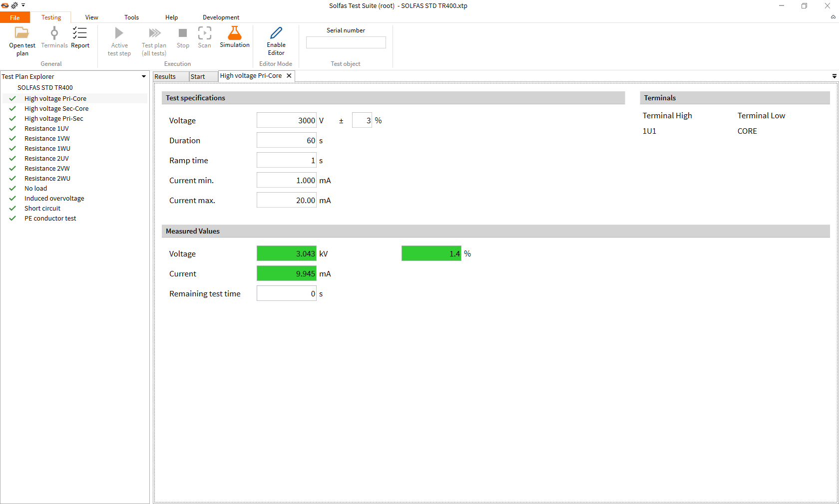Viewport: 839px width, 504px height.
Task: Click the Terminal Low value CORE
Action: pos(747,131)
